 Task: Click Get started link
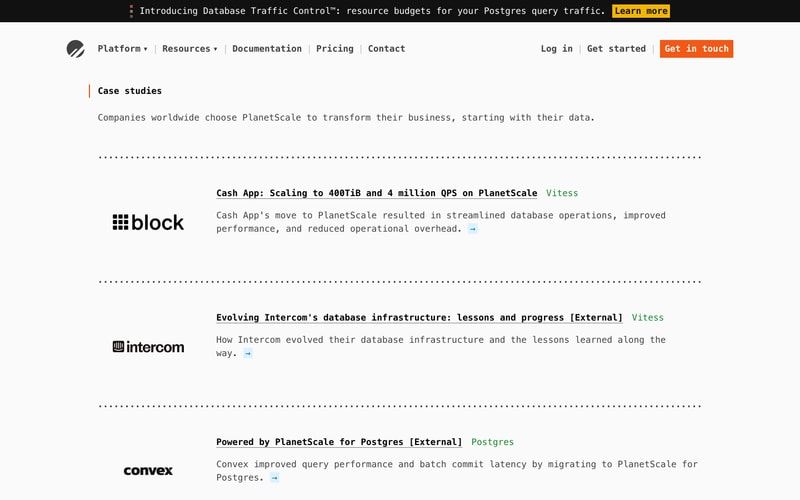point(616,49)
